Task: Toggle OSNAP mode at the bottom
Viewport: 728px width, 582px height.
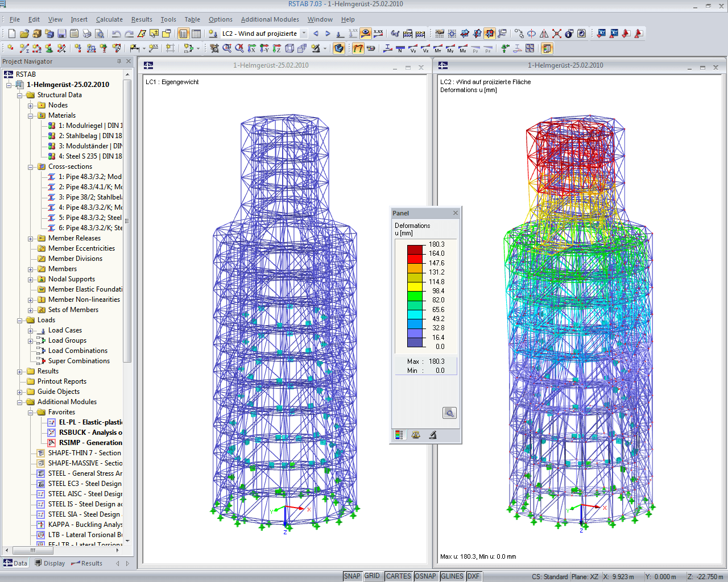Action: [425, 576]
